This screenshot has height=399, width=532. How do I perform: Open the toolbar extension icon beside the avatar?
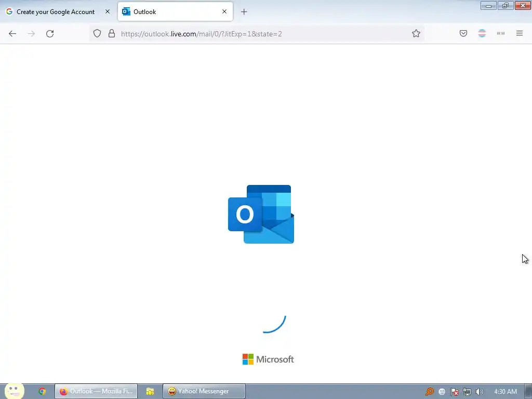pos(501,33)
